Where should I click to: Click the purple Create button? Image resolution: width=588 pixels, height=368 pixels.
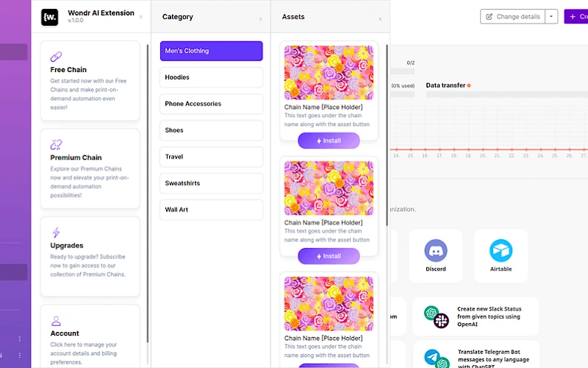pyautogui.click(x=576, y=16)
